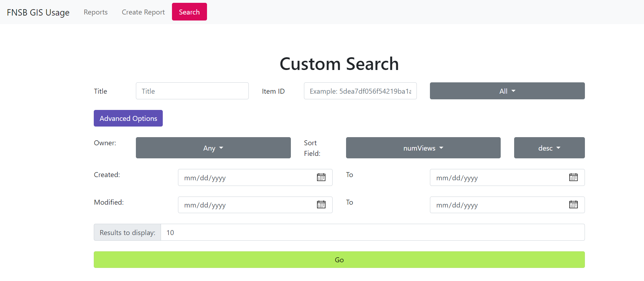
Task: Open the numViews sort field dropdown
Action: coord(423,148)
